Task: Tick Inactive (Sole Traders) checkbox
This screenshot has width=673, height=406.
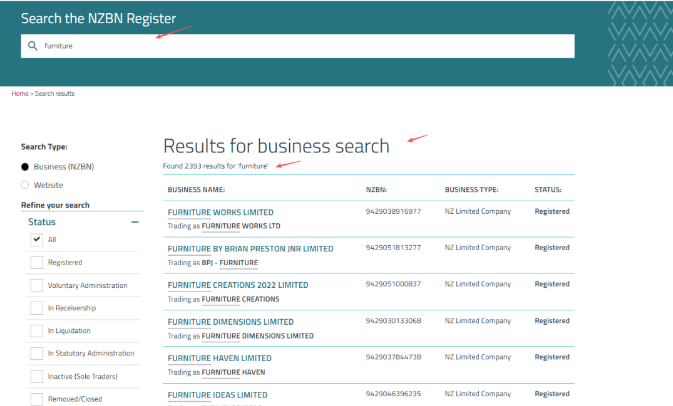Action: pos(37,377)
